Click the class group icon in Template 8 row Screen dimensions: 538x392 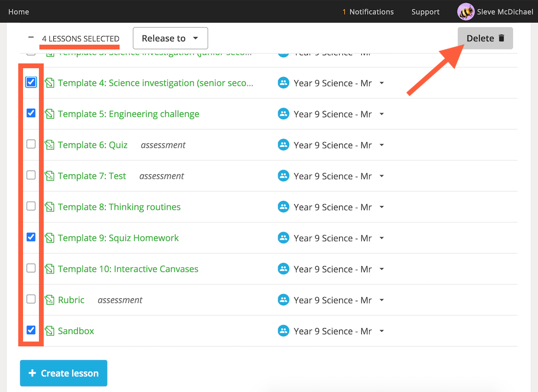pyautogui.click(x=283, y=207)
